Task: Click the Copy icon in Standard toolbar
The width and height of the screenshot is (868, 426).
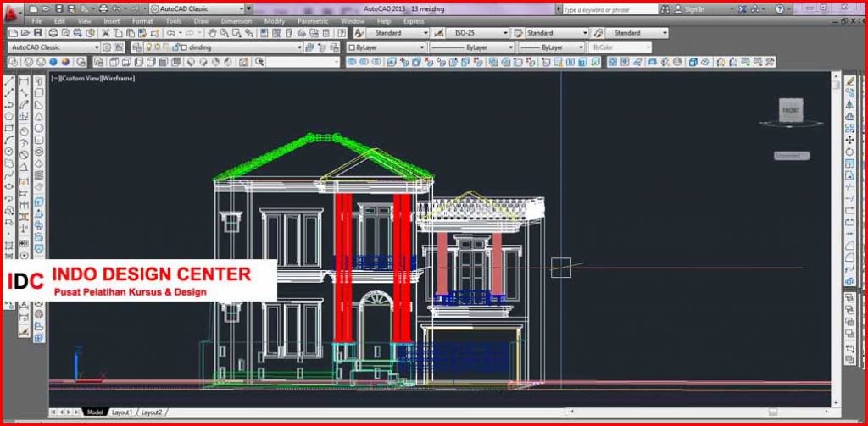Action: point(118,33)
